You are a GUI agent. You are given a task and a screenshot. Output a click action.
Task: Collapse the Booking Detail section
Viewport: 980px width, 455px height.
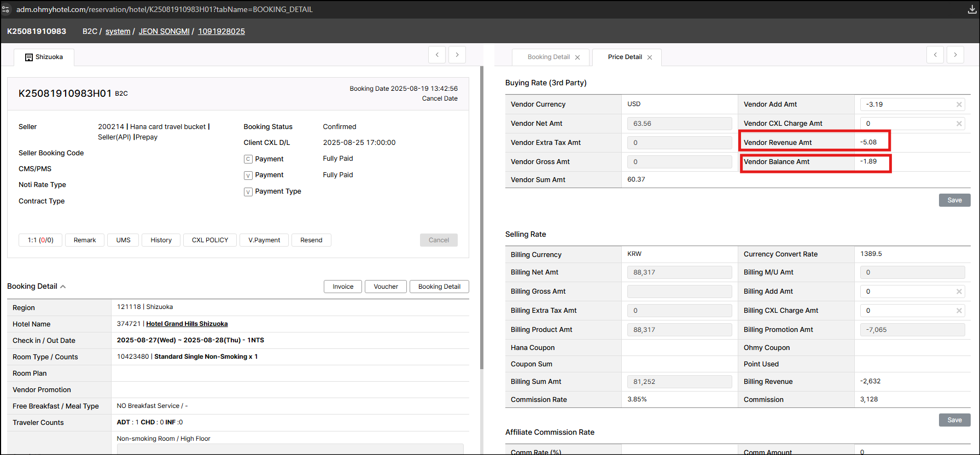tap(63, 287)
